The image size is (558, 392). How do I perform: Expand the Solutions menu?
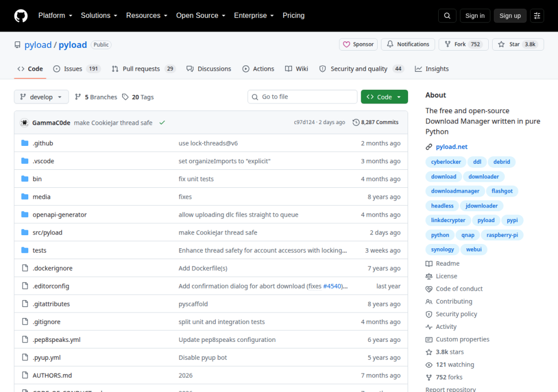(x=99, y=16)
